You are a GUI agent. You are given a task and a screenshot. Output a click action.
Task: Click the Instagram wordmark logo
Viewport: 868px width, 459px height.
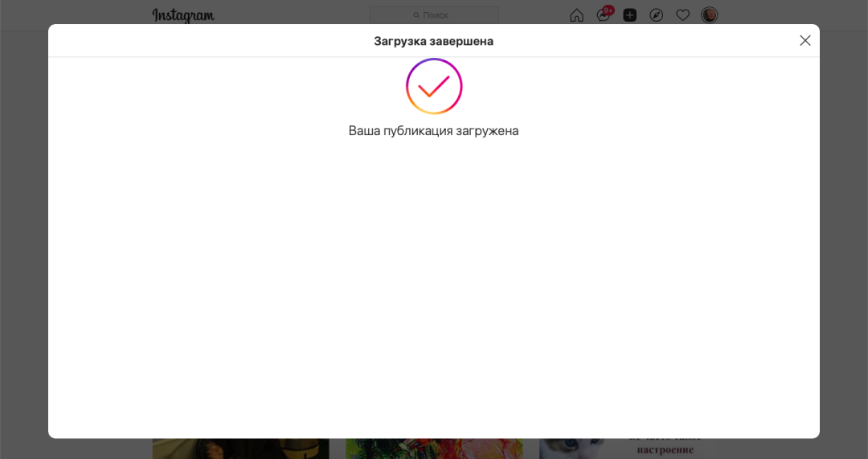point(183,15)
